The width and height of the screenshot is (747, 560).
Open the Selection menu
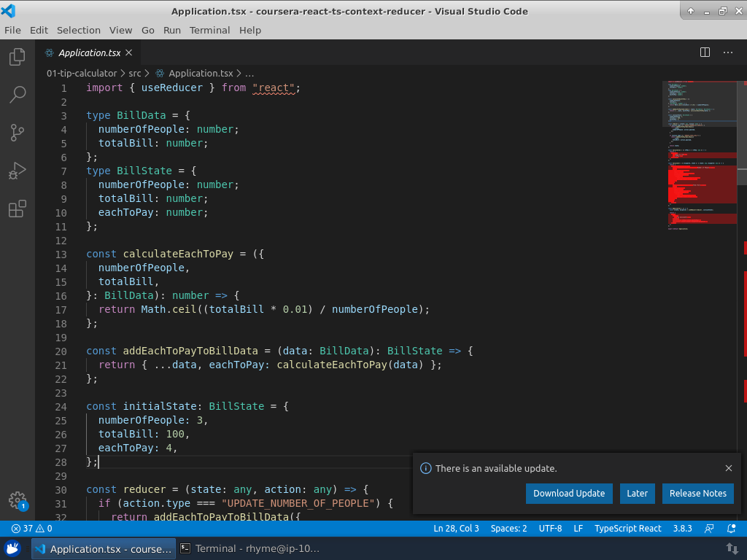[79, 30]
